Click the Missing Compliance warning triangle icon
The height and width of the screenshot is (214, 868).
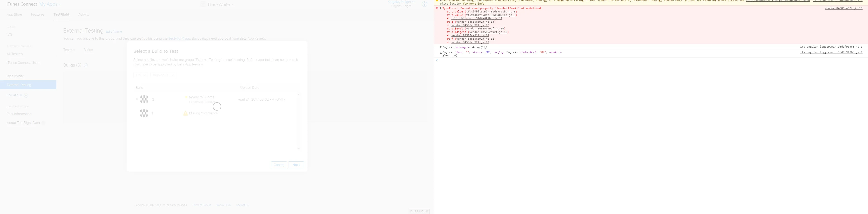[185, 113]
